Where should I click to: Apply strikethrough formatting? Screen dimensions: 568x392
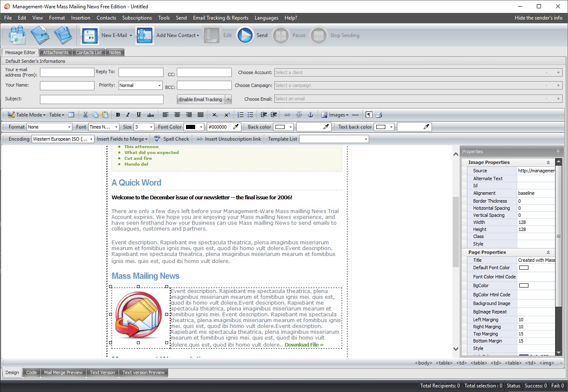(151, 115)
